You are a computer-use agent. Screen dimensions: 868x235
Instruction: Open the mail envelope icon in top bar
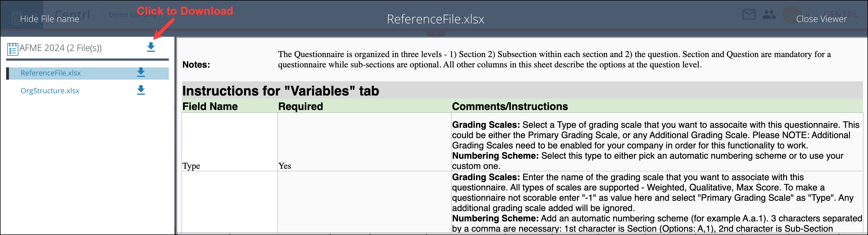749,15
